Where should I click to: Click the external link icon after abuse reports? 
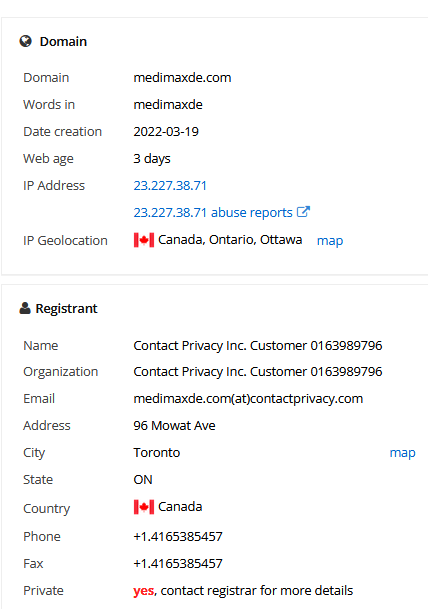coord(303,212)
